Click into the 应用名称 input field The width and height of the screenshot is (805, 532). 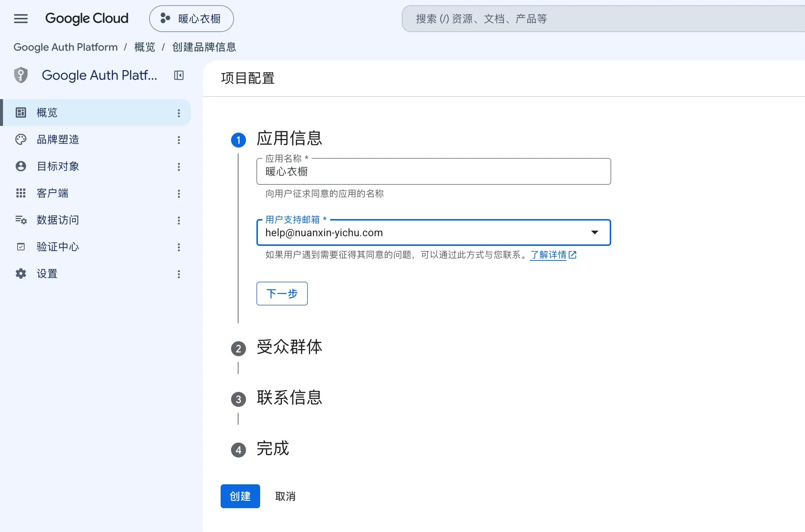point(434,171)
